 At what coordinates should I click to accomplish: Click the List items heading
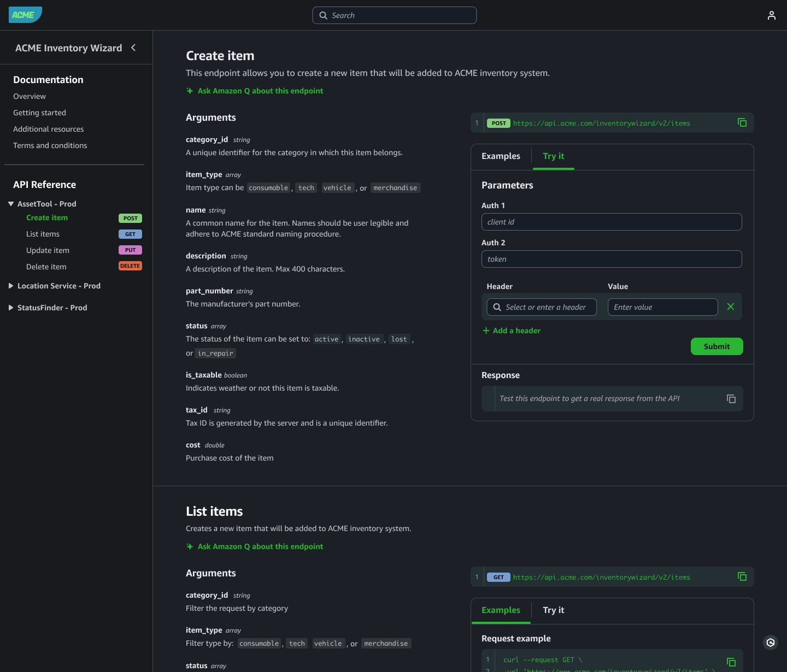pyautogui.click(x=214, y=511)
